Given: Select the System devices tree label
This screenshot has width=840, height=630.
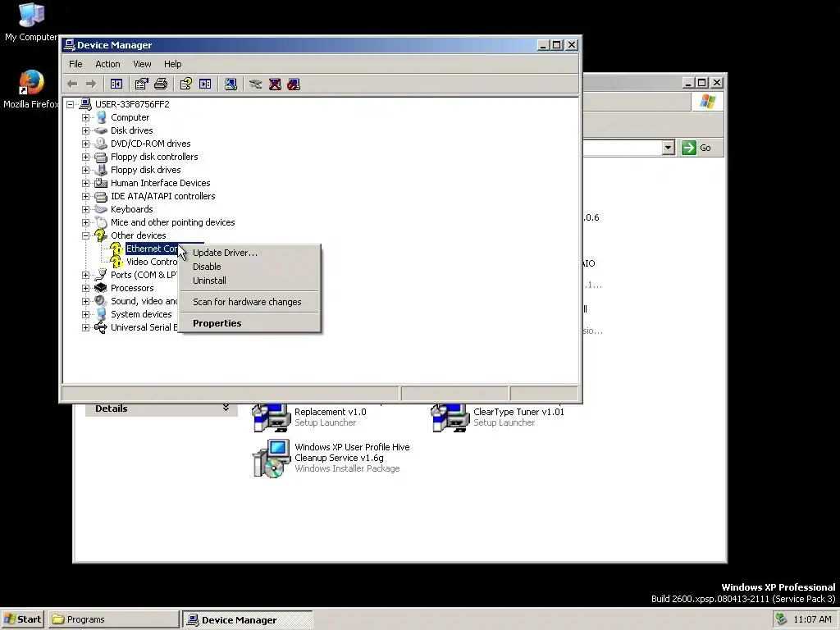Looking at the screenshot, I should coord(141,314).
